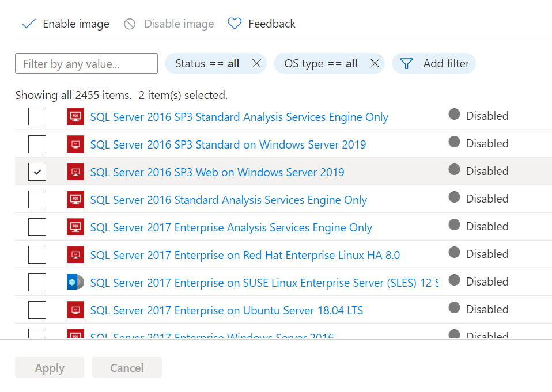This screenshot has width=552, height=392.
Task: Open the OS type == all filter
Action: click(x=320, y=64)
